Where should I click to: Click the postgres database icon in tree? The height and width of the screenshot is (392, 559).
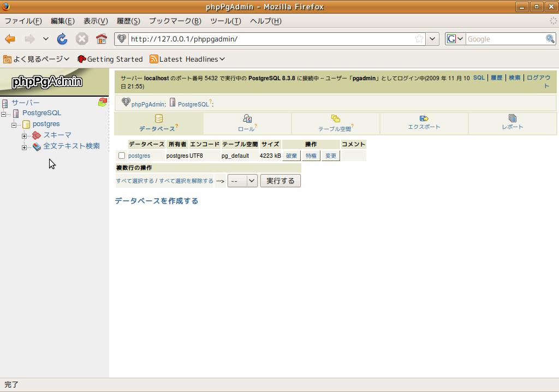26,124
